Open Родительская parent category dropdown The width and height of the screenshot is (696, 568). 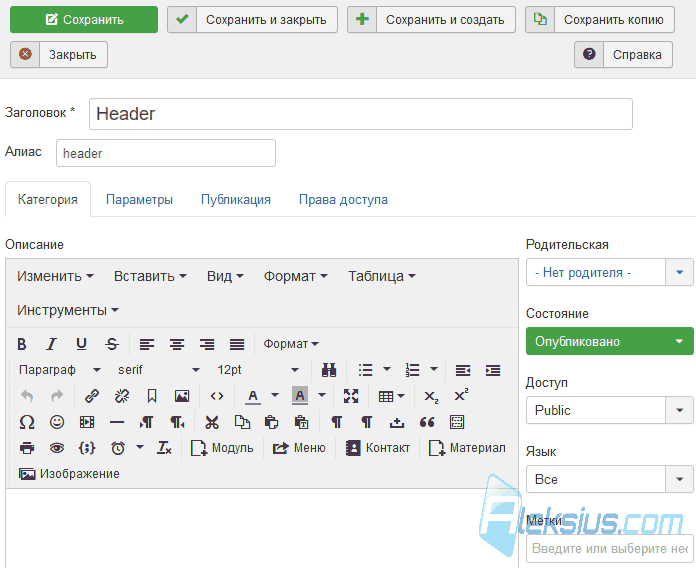[x=609, y=272]
